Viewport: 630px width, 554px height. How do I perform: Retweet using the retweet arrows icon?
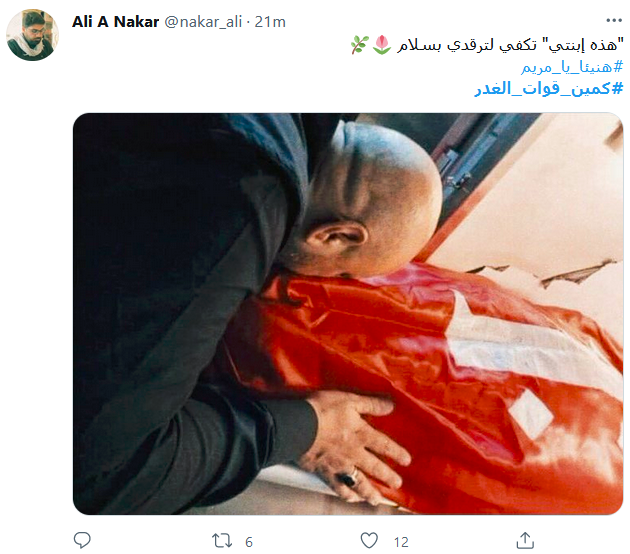pyautogui.click(x=222, y=541)
